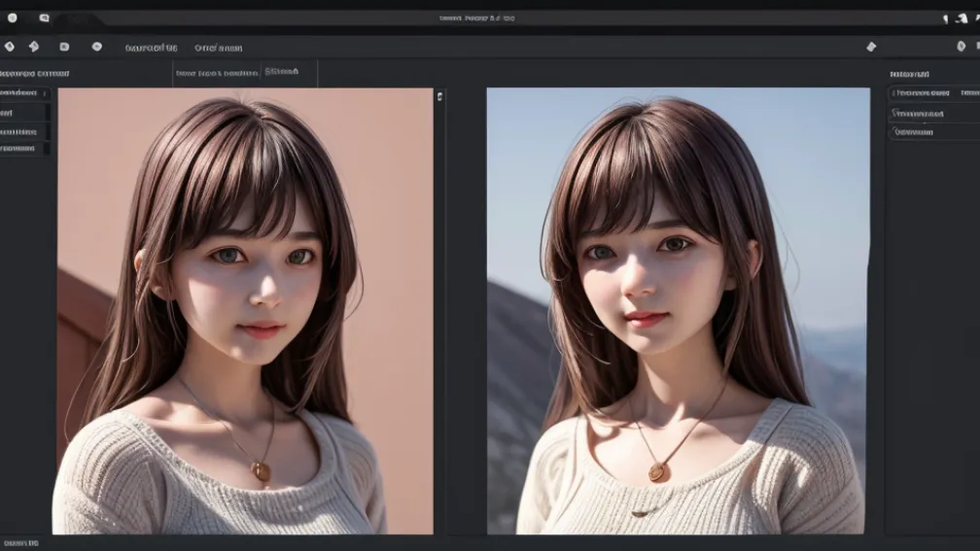Viewport: 980px width, 551px height.
Task: Open the first text menu in the toolbar
Action: [x=151, y=49]
